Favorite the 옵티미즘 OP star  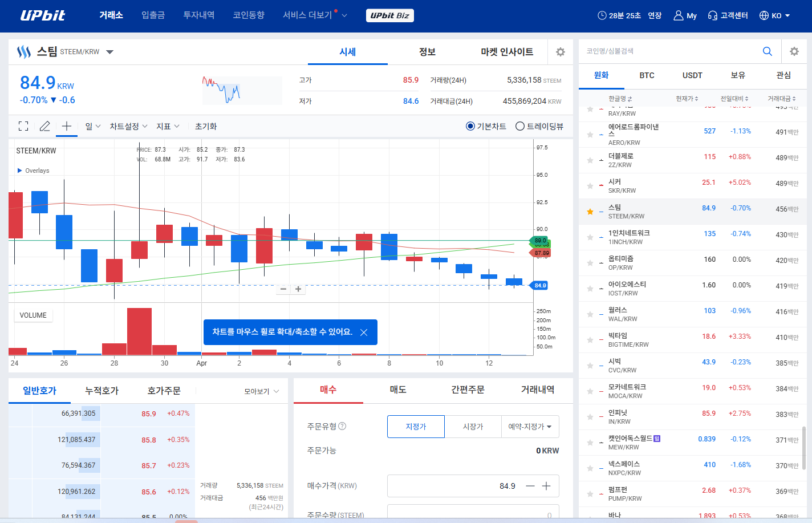pos(590,263)
